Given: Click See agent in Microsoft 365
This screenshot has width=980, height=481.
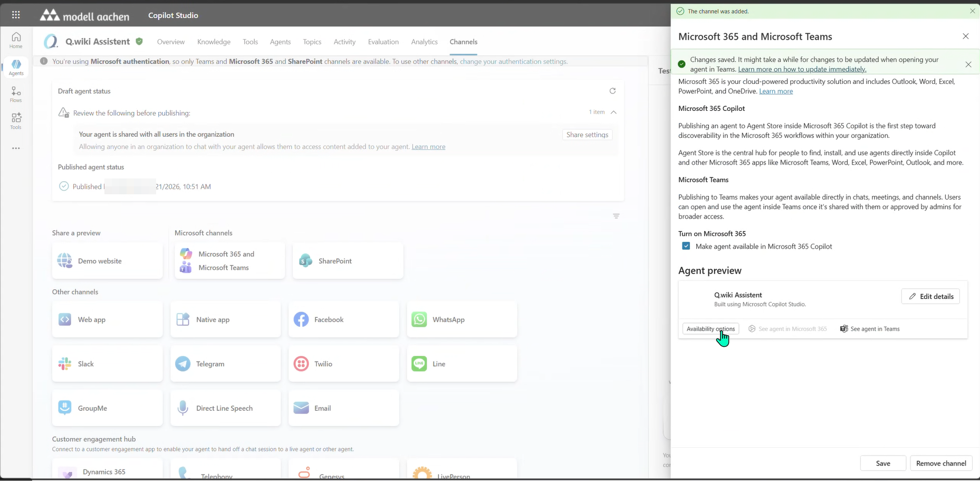Looking at the screenshot, I should tap(787, 328).
